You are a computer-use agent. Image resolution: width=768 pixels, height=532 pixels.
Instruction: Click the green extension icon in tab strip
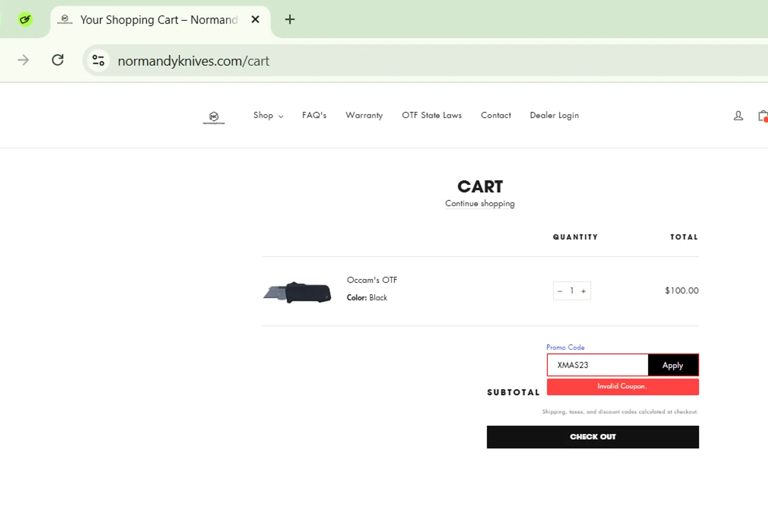pyautogui.click(x=25, y=20)
